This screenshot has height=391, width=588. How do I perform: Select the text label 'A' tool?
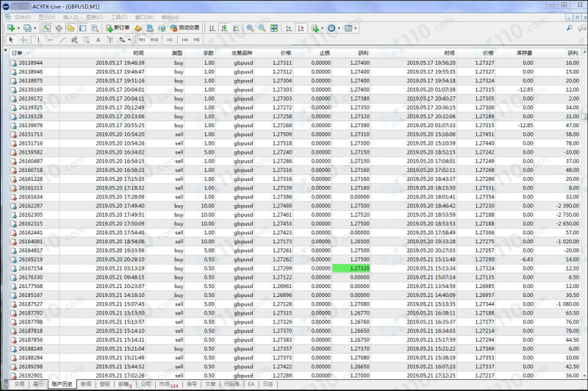coord(98,40)
